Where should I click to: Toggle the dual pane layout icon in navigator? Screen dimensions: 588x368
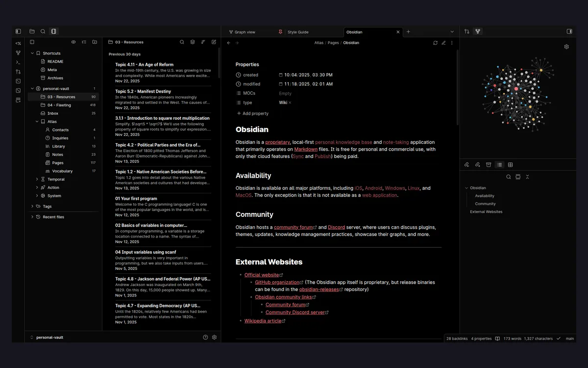(32, 42)
